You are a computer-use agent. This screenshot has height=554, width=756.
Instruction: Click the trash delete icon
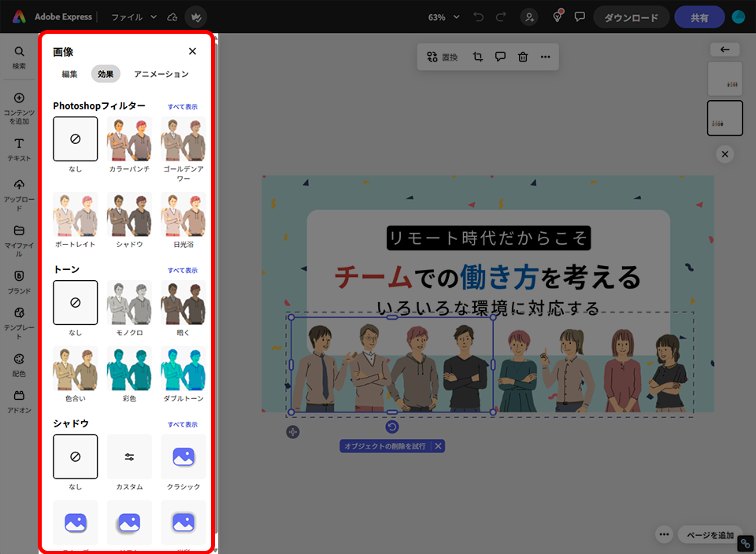click(x=523, y=57)
